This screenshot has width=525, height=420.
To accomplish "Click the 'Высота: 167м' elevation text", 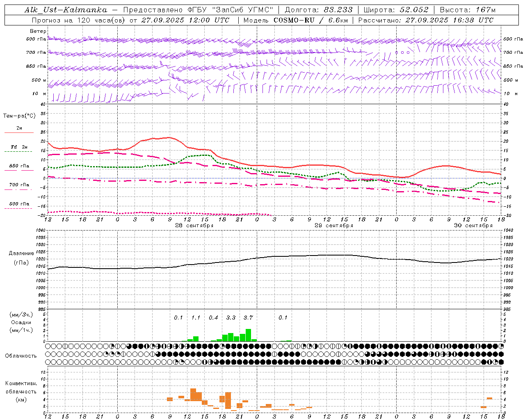I will 468,10.
